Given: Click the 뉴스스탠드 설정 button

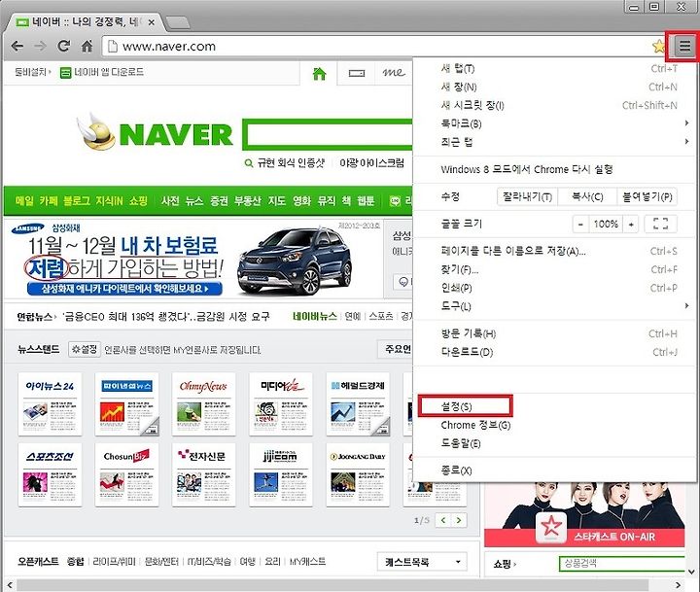Looking at the screenshot, I should tap(85, 349).
